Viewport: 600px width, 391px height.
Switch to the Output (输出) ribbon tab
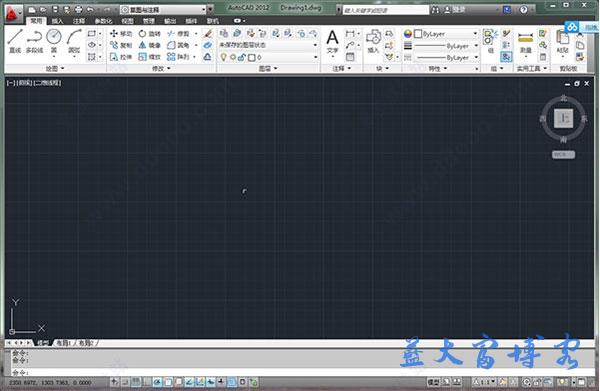click(170, 21)
